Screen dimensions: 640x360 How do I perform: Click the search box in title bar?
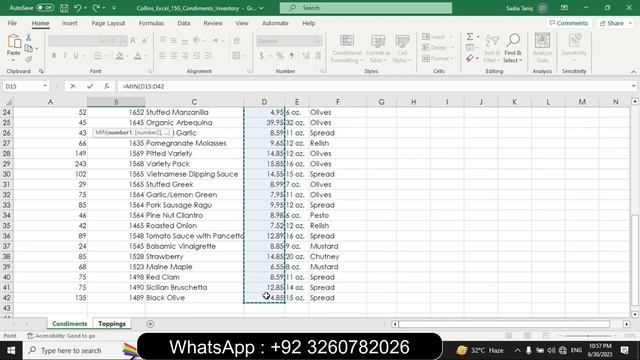[x=366, y=8]
